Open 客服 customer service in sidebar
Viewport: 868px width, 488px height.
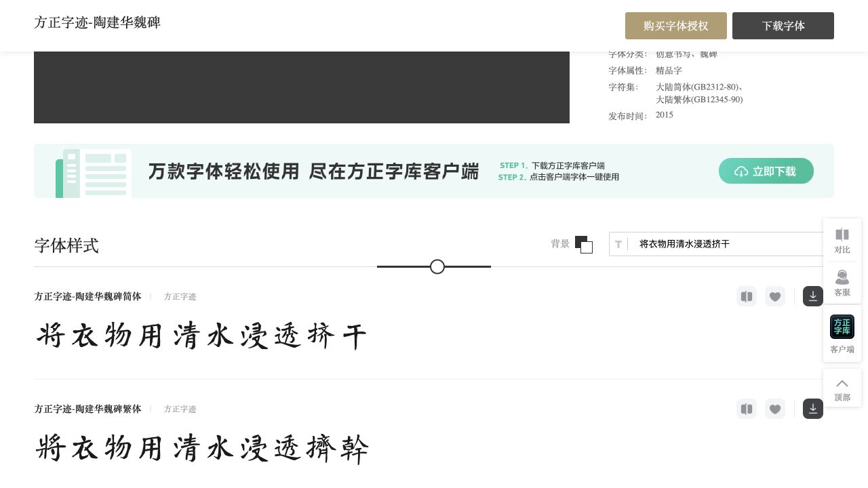pyautogui.click(x=842, y=283)
